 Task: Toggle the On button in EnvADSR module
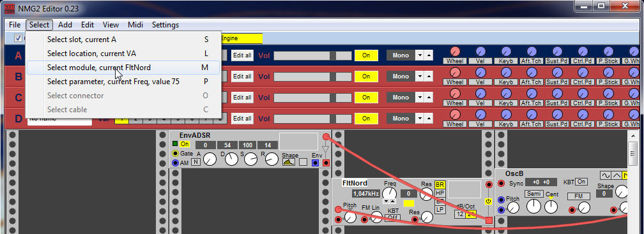[185, 144]
